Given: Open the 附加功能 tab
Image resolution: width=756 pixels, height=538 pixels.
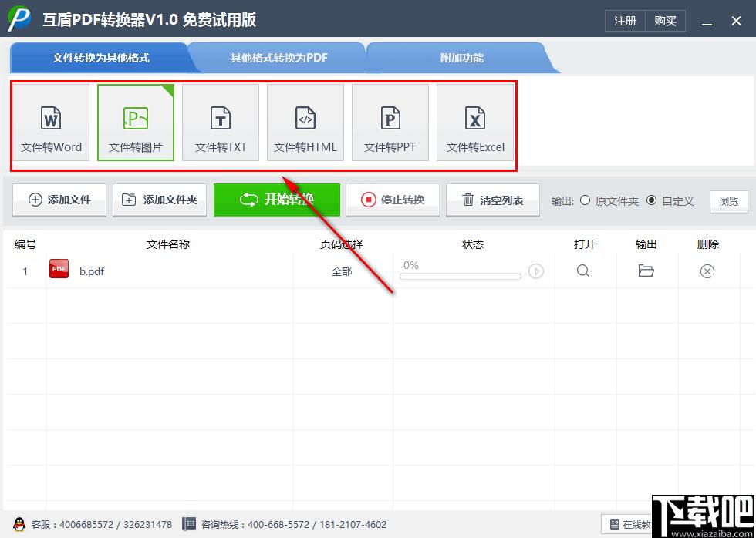Looking at the screenshot, I should [x=462, y=58].
